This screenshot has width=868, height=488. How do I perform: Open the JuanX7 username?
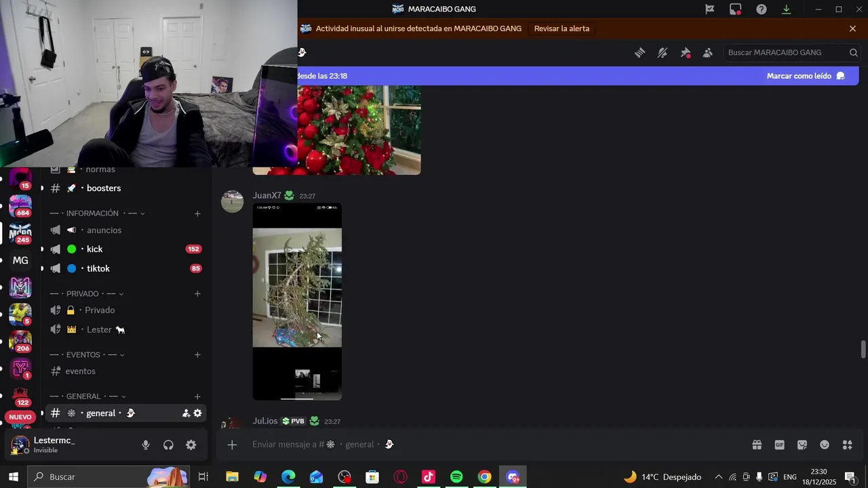click(x=267, y=196)
